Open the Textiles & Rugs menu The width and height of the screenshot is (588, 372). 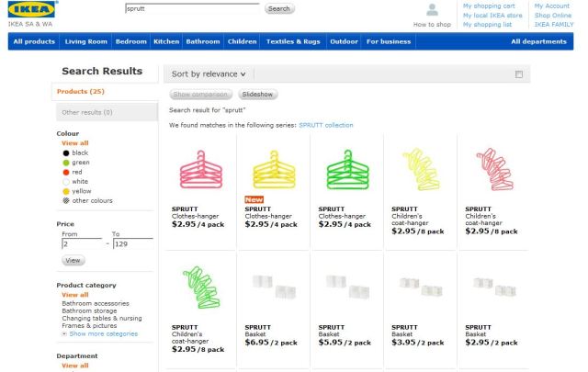pyautogui.click(x=293, y=41)
